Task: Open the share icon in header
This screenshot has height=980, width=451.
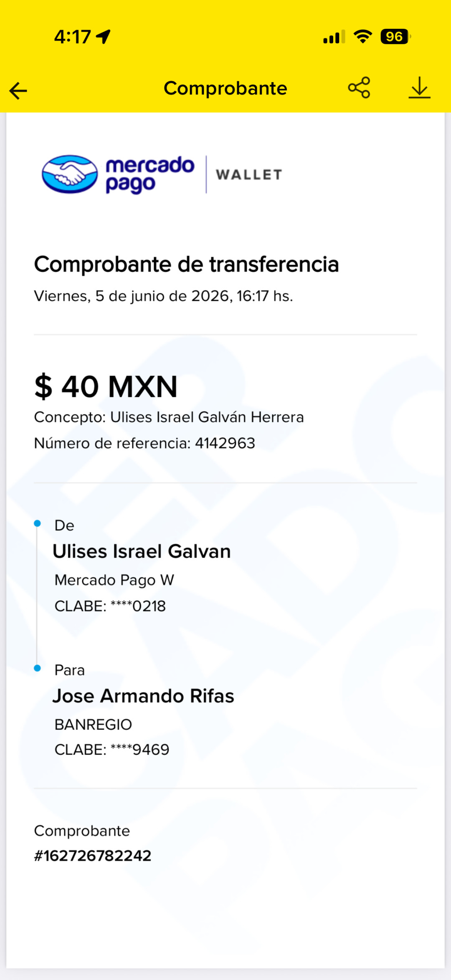Action: point(359,88)
